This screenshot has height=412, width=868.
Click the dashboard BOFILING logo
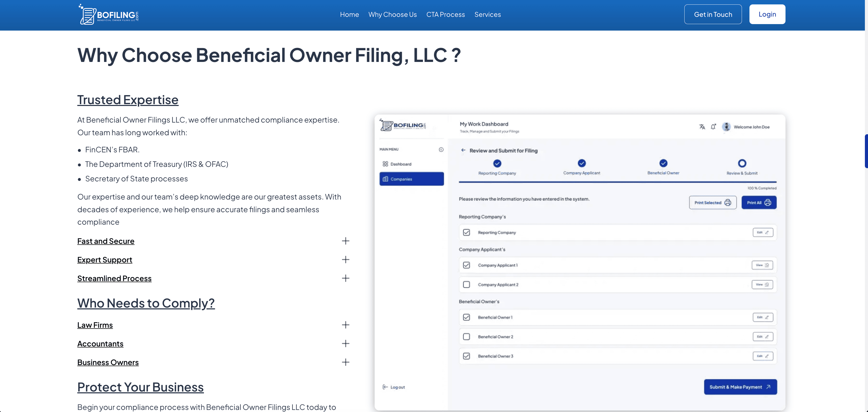[403, 125]
